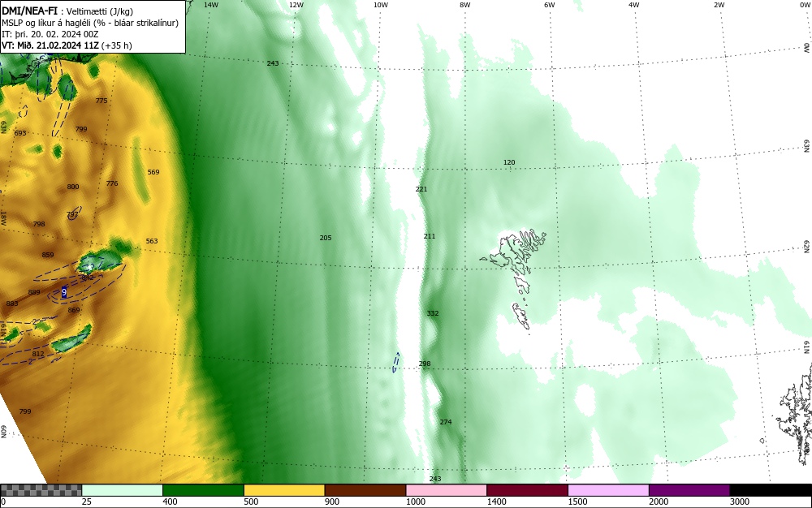Click legend scale number 400
812x508 pixels.
coord(170,502)
